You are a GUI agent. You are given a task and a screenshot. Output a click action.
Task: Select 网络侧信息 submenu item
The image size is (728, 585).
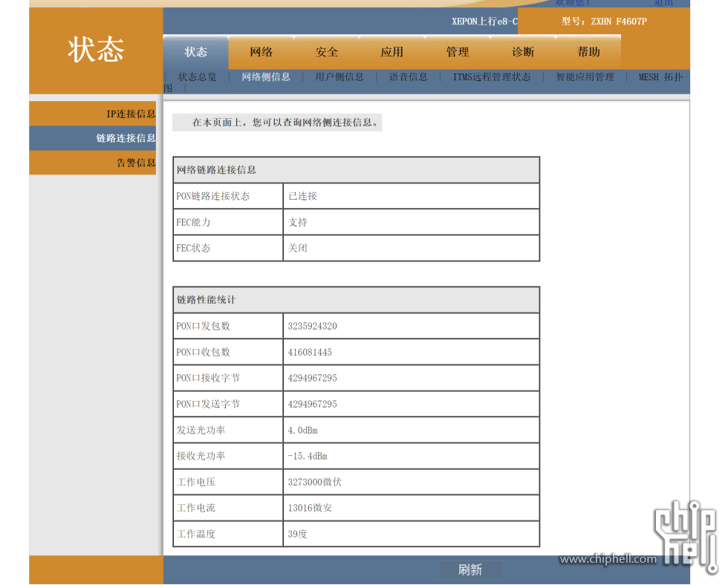266,77
